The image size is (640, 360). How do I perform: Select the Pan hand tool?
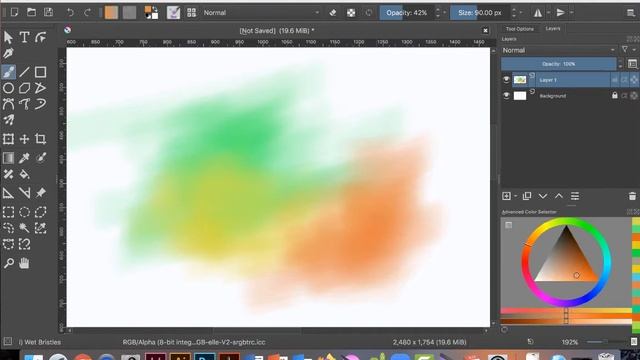(x=24, y=263)
